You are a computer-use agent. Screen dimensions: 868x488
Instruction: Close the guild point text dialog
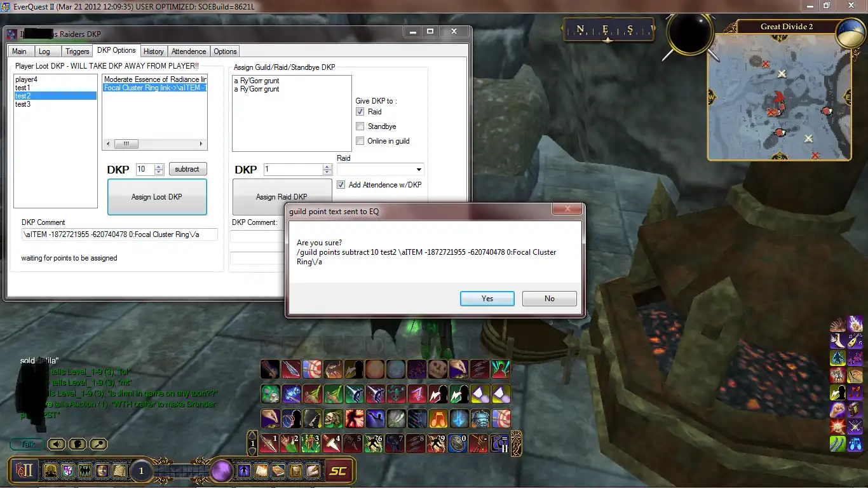567,209
